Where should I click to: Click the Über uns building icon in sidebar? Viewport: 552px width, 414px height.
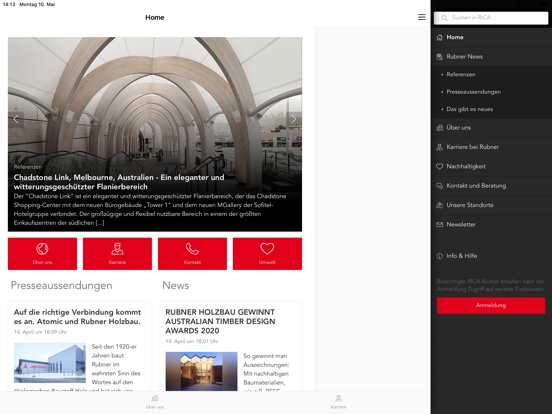point(439,128)
